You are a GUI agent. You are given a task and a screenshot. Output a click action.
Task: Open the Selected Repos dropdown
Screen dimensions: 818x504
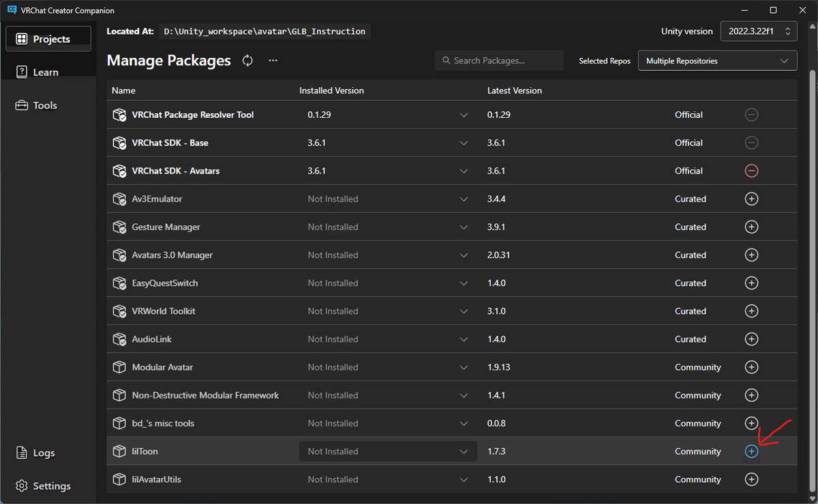coord(718,61)
